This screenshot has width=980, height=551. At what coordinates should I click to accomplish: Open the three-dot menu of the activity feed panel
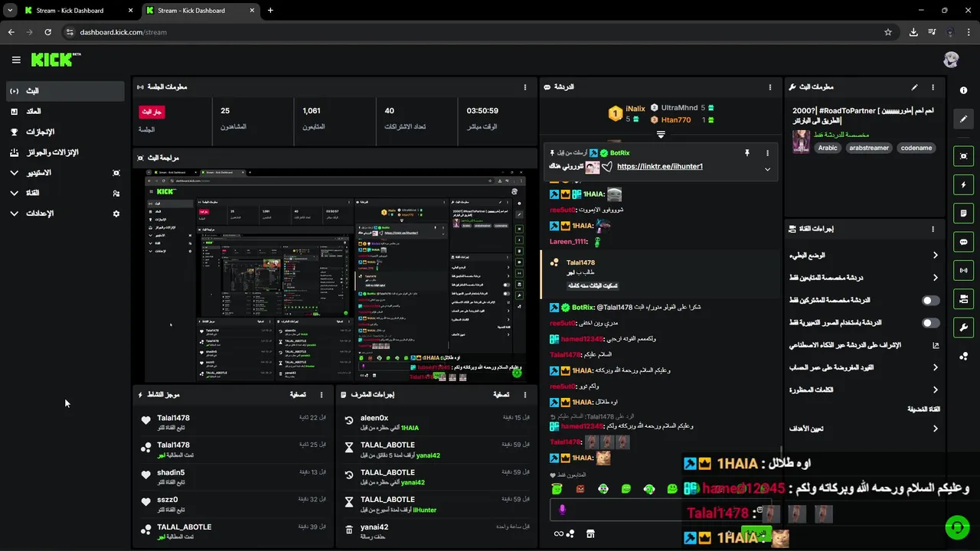pyautogui.click(x=322, y=395)
